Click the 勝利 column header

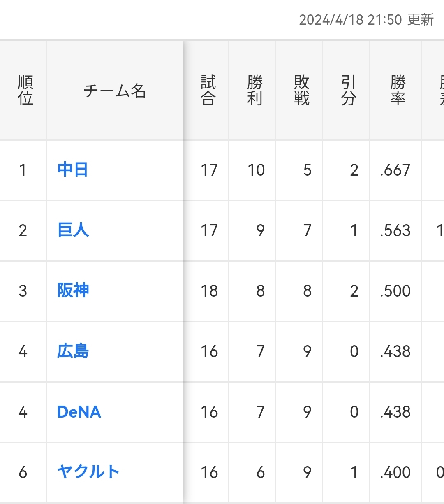pyautogui.click(x=255, y=91)
